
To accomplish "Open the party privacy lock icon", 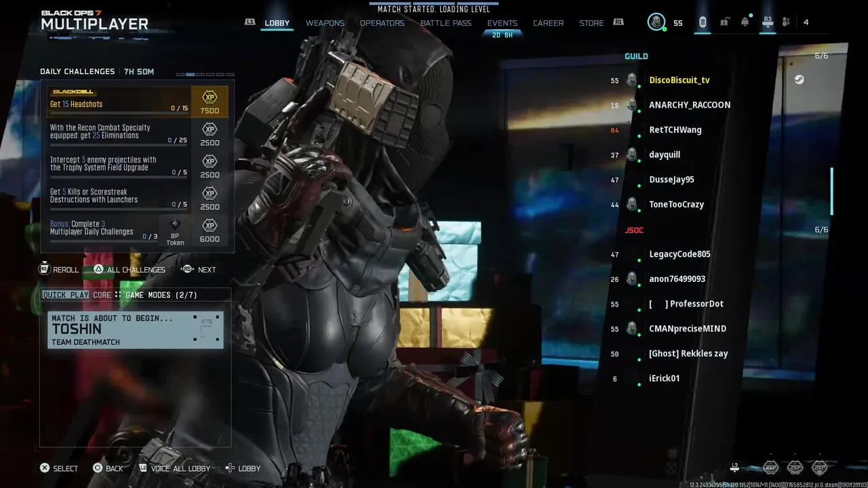I will [724, 22].
